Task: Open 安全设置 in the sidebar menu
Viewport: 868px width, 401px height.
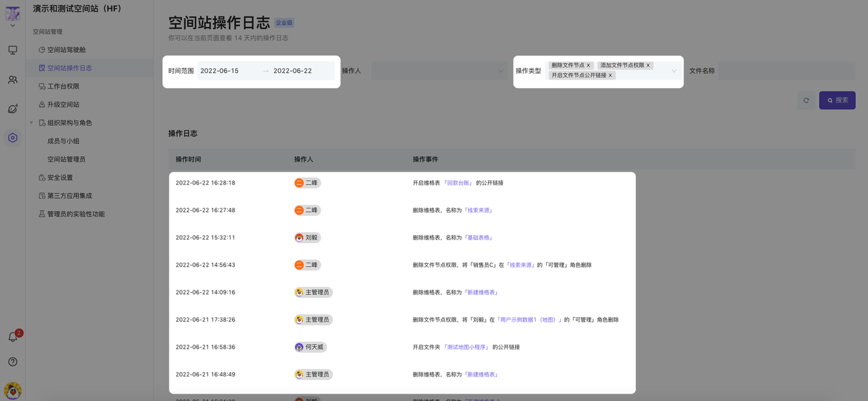Action: coord(60,178)
